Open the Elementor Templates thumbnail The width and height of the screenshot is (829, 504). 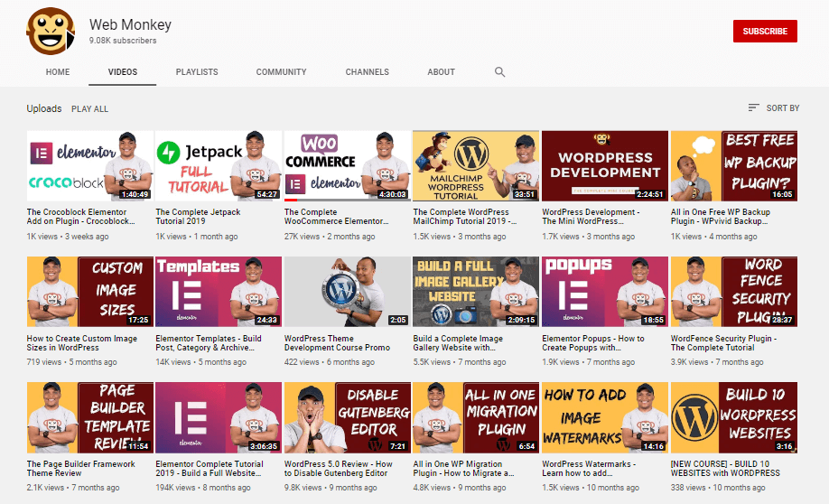point(219,292)
